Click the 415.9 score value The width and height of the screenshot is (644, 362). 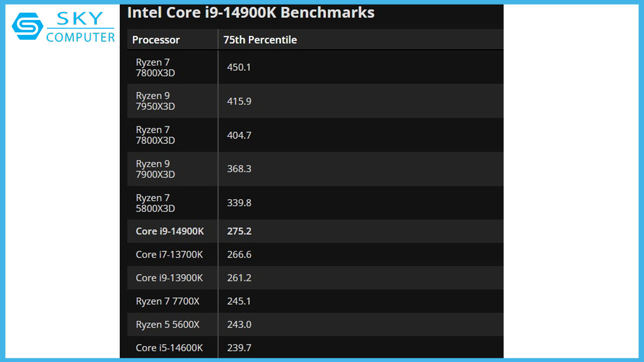pyautogui.click(x=239, y=101)
